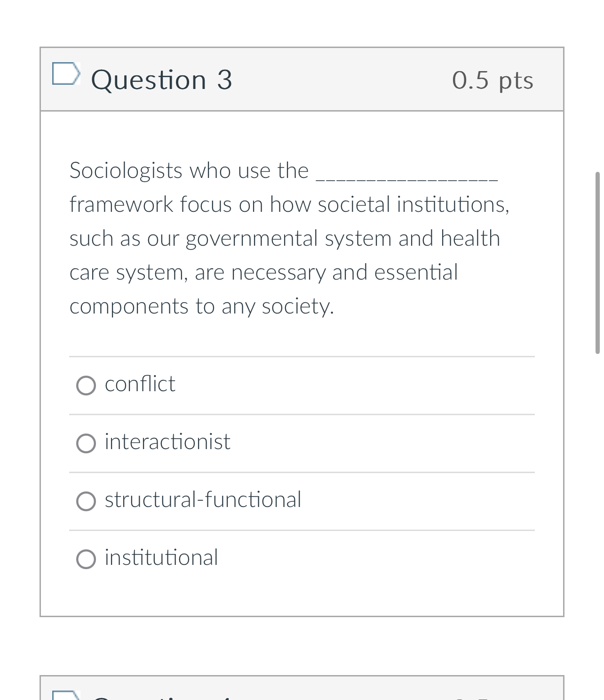Click the 'institutional' answer row
Screen dimensions: 604x700
tap(161, 558)
